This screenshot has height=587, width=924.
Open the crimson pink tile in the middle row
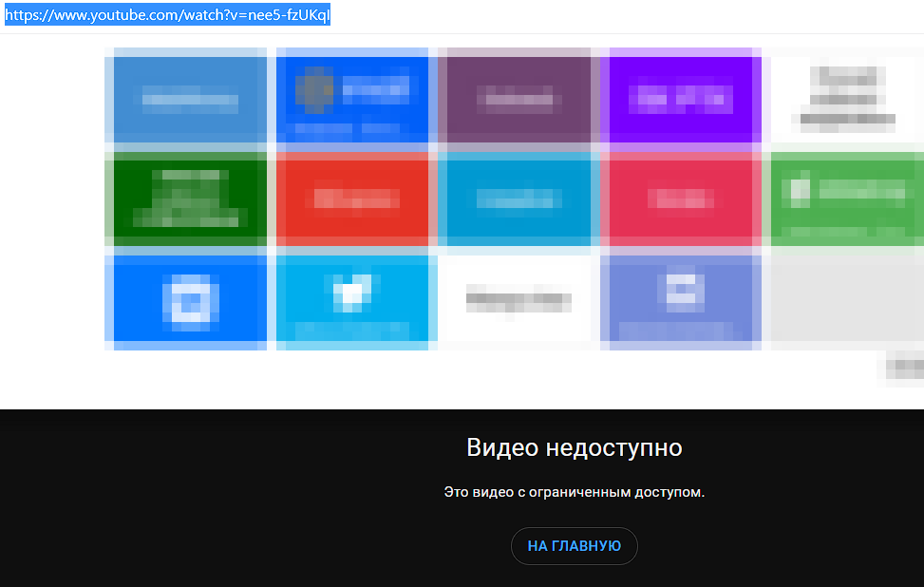pyautogui.click(x=681, y=199)
